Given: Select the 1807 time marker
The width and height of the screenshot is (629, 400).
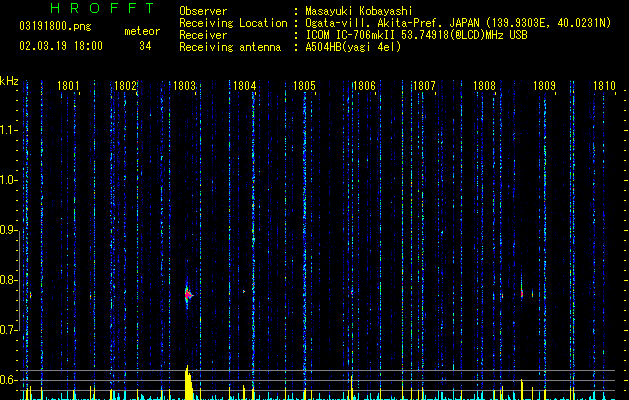Looking at the screenshot, I should click(424, 86).
